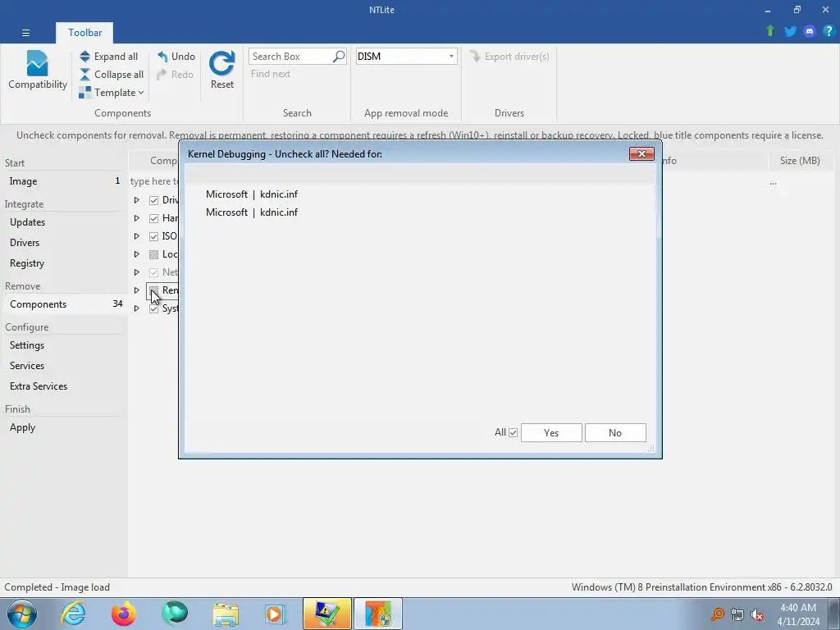
Task: Expand the Remoting tree node
Action: point(137,290)
